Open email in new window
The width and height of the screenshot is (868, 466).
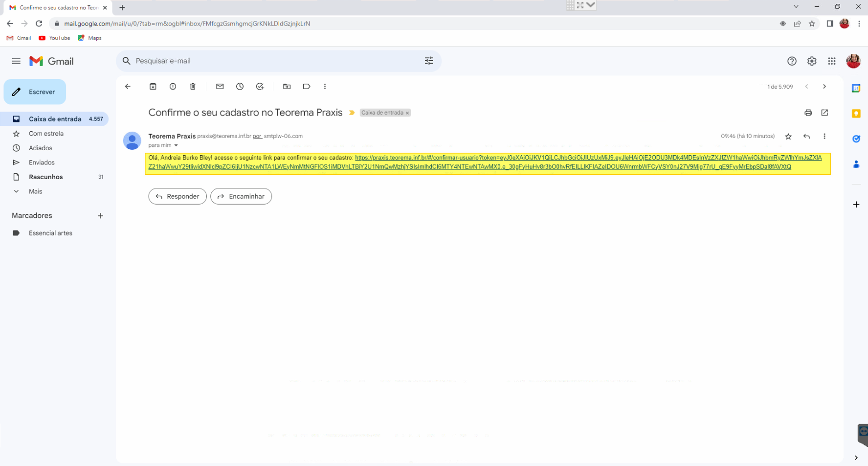tap(825, 113)
